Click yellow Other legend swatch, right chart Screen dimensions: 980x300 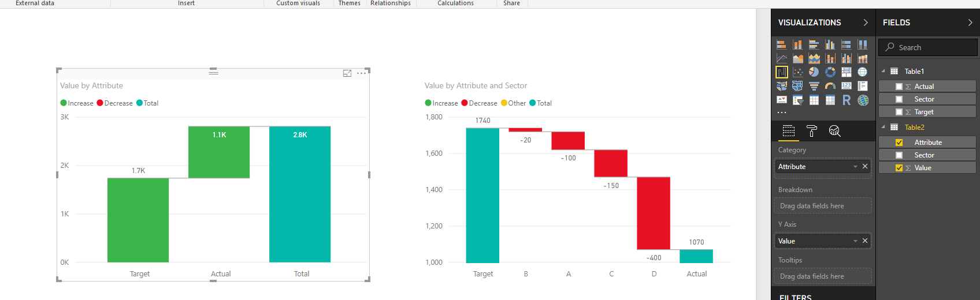pos(504,103)
